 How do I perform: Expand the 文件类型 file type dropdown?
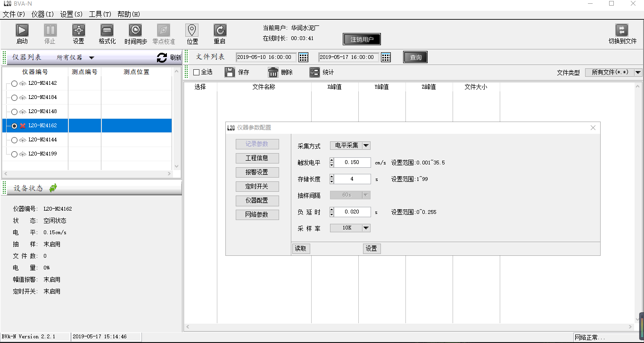[x=638, y=73]
